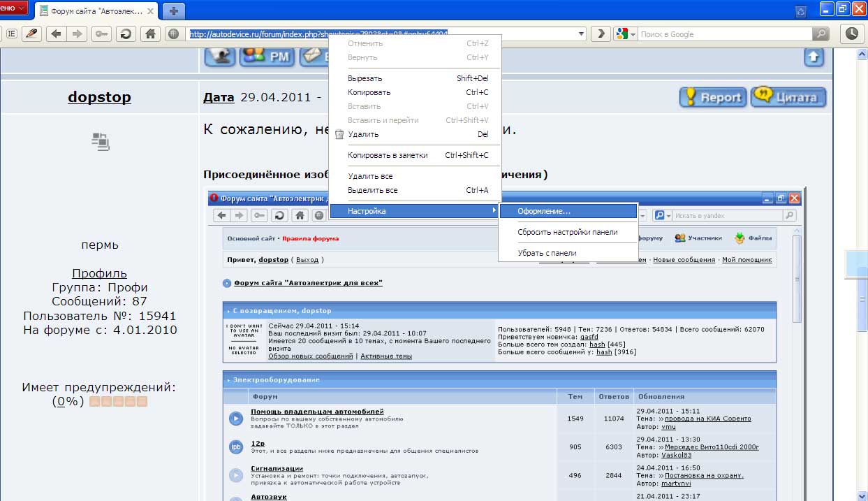The height and width of the screenshot is (501, 868).
Task: Open the new tab with the plus button
Action: click(x=174, y=11)
